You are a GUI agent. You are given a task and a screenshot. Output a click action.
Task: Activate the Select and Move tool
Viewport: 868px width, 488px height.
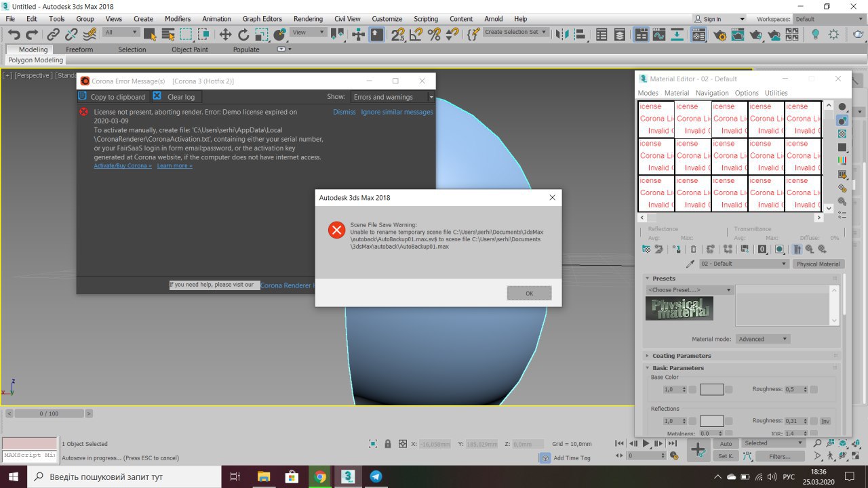225,34
